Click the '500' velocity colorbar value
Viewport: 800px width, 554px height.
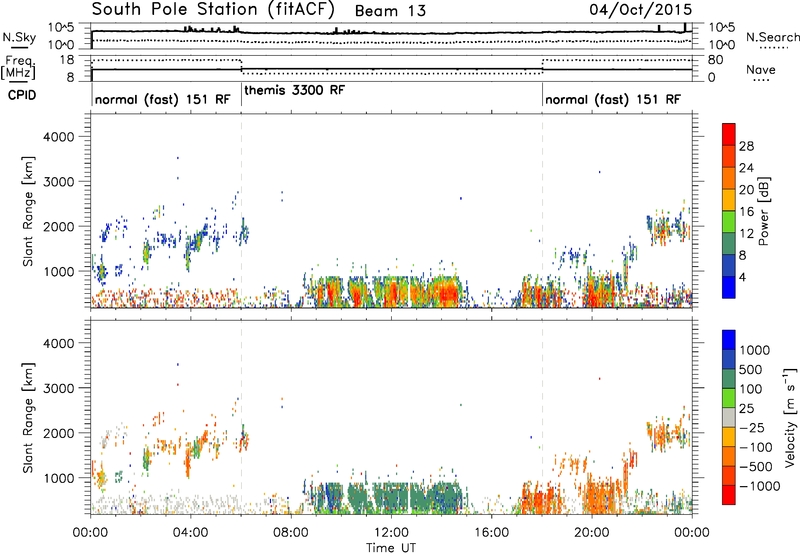click(x=749, y=369)
